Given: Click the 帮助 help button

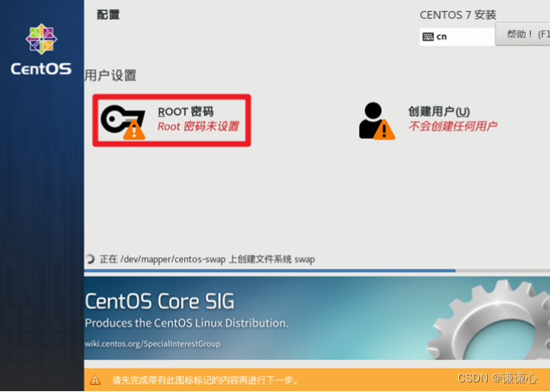Looking at the screenshot, I should coord(523,34).
